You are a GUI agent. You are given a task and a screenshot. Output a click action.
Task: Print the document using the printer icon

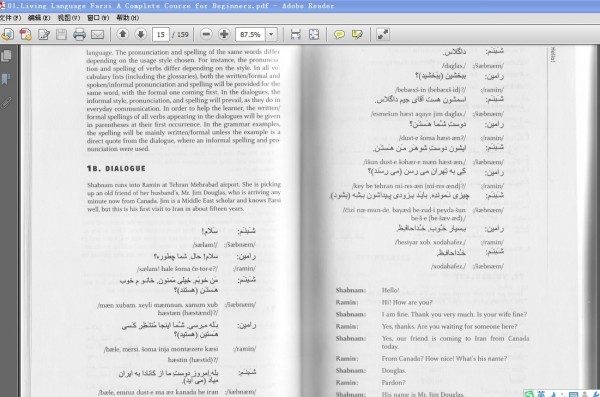click(79, 34)
